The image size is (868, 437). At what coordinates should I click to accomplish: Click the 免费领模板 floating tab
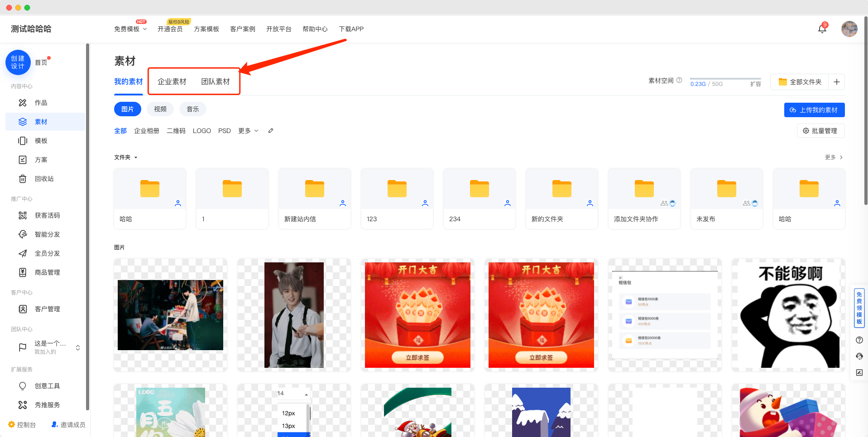(x=859, y=308)
